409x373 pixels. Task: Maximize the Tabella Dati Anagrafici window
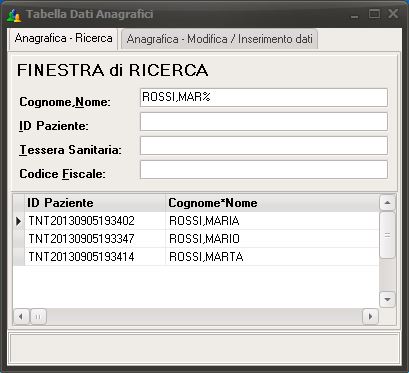(x=374, y=14)
